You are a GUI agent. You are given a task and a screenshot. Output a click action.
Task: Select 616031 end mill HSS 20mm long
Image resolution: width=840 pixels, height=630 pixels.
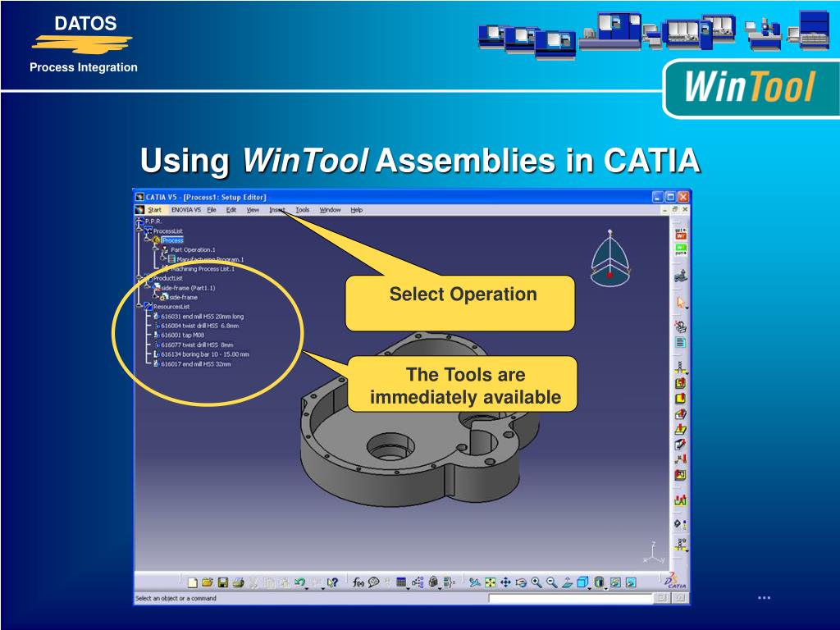coord(202,317)
